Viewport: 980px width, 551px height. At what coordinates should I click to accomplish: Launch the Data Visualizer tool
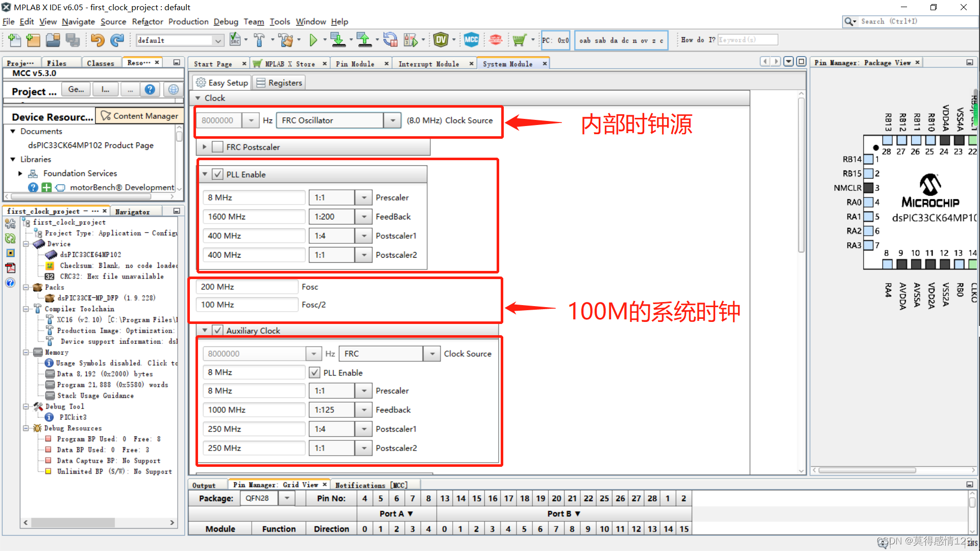[441, 39]
